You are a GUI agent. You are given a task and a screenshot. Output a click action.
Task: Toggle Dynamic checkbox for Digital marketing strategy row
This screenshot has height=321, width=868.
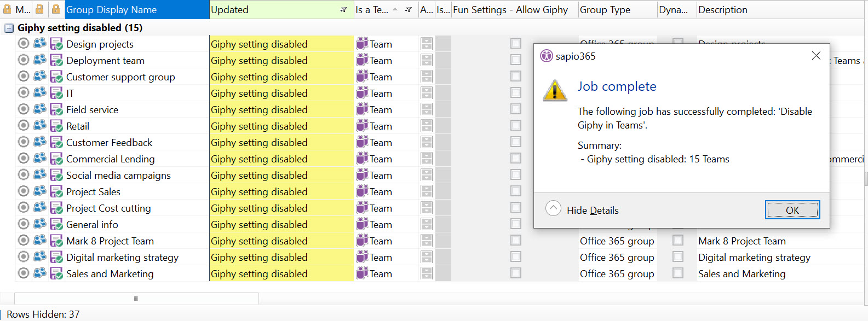coord(677,256)
